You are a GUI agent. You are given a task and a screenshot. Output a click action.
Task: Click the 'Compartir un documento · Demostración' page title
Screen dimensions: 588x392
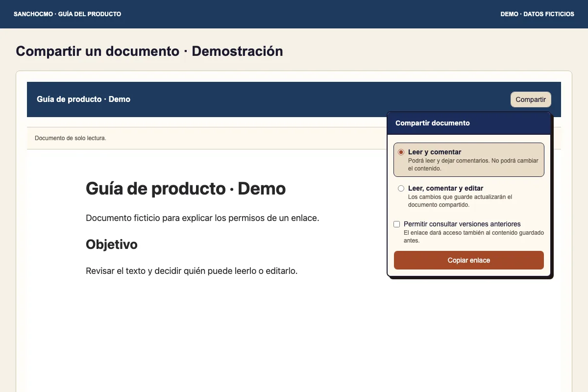point(149,51)
